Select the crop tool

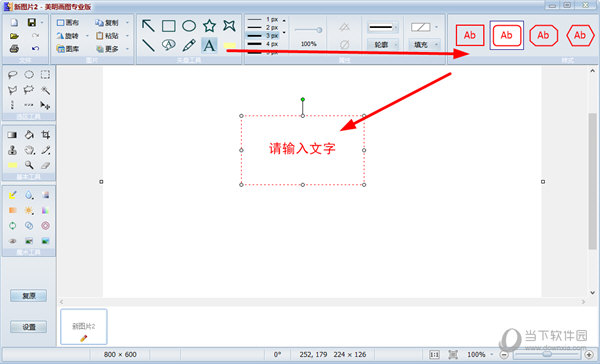[x=45, y=135]
